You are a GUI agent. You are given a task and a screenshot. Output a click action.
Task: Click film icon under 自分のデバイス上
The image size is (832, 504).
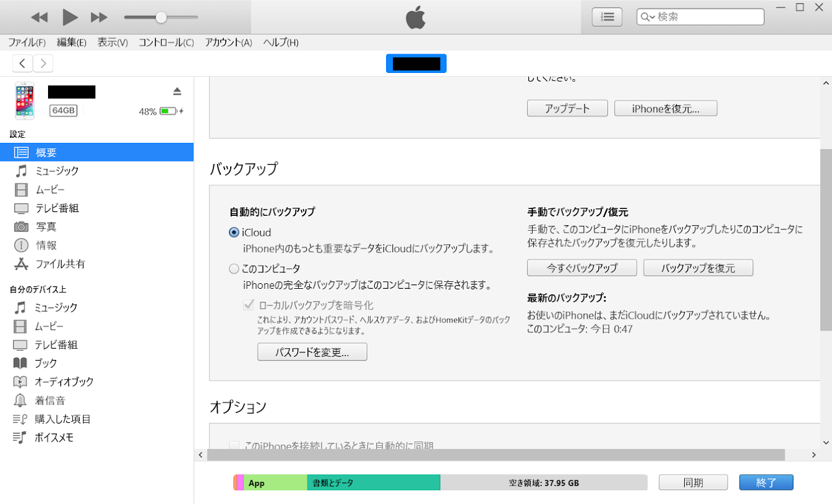pos(21,326)
